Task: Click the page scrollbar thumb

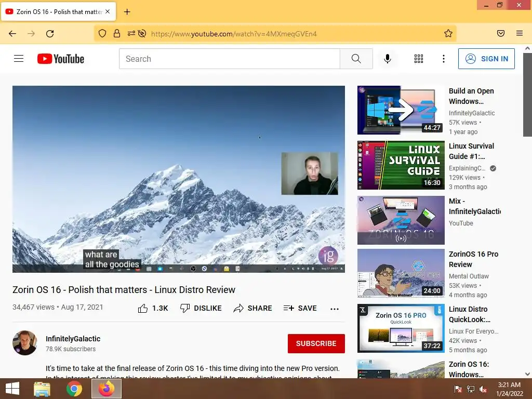Action: tap(527, 95)
